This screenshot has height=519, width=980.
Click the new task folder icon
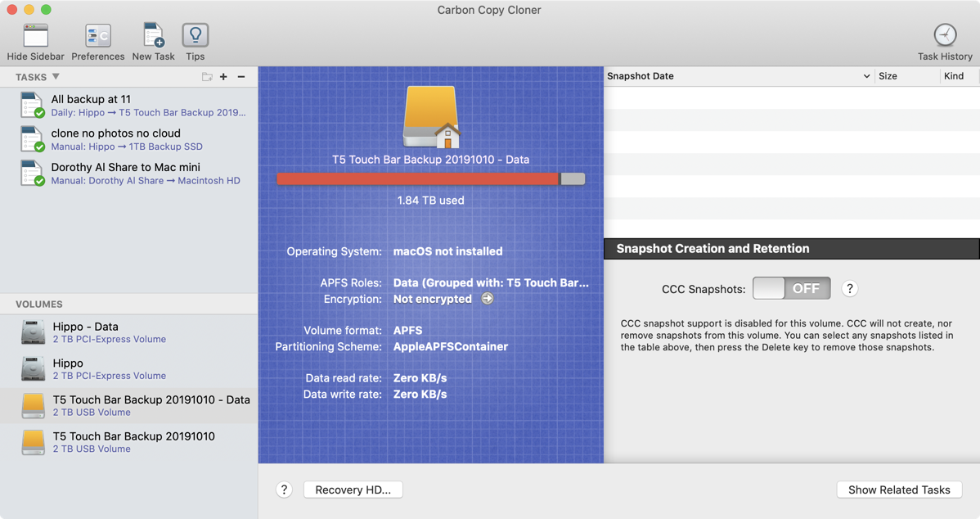[207, 77]
